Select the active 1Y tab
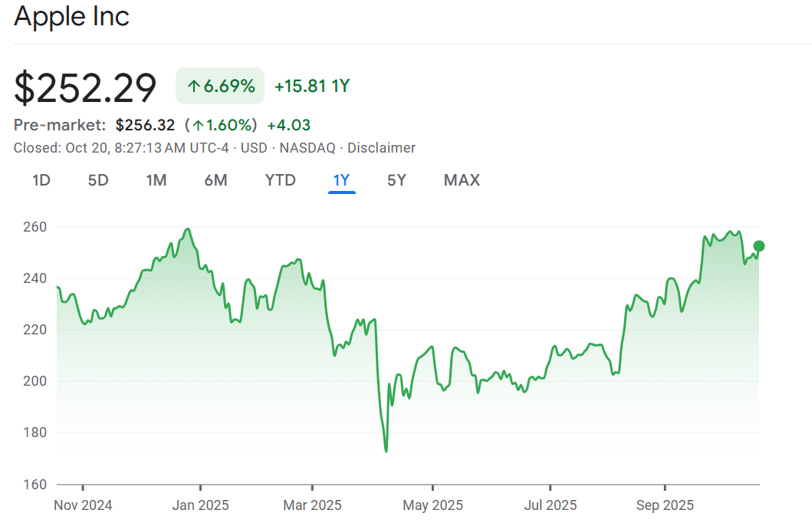Viewport: 812px width, 523px height. [341, 180]
